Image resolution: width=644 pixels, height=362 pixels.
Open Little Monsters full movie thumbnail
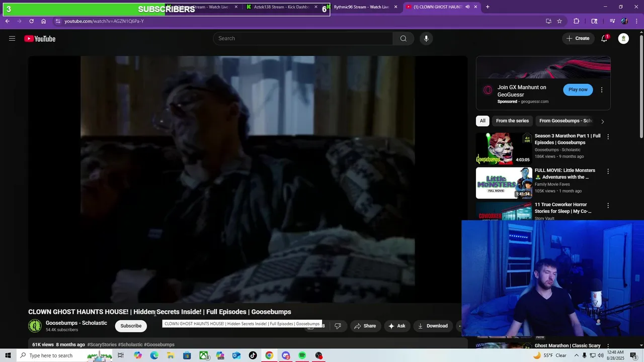(504, 183)
